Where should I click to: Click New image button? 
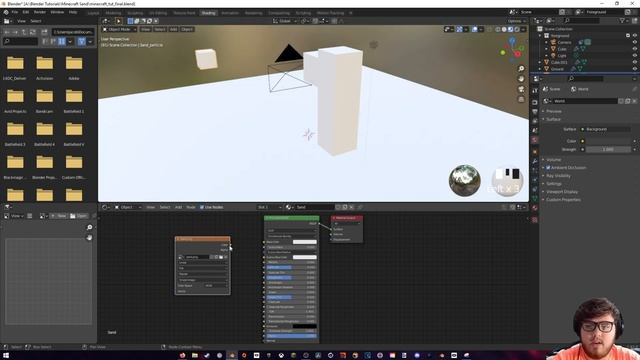point(58,216)
